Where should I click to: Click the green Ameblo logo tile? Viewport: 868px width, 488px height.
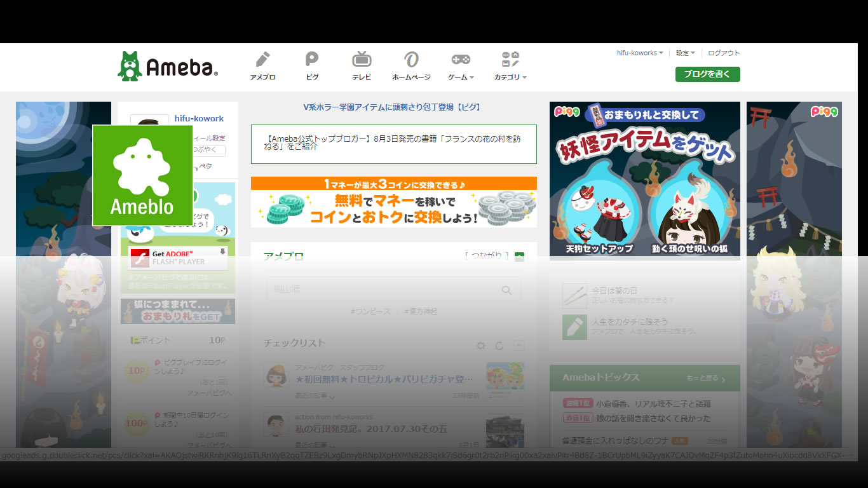pos(142,175)
